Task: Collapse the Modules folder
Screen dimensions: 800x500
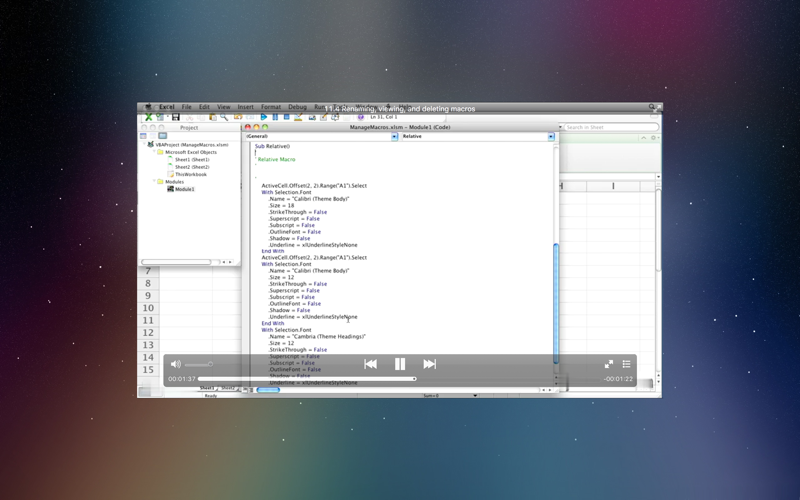Action: click(154, 181)
